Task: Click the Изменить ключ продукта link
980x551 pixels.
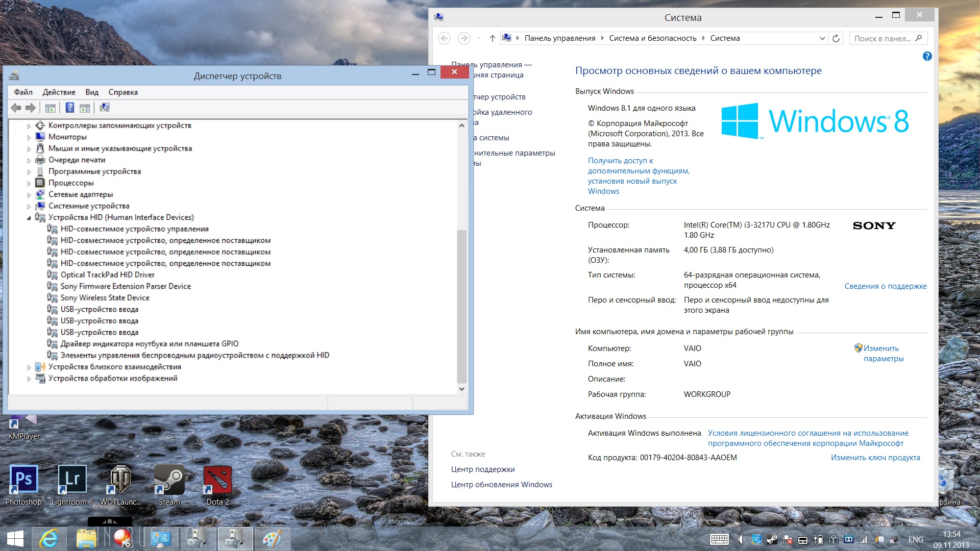Action: click(x=875, y=458)
